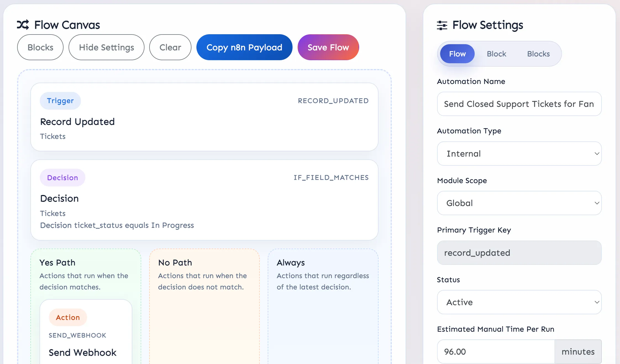620x364 pixels.
Task: Click the No Path drop zone
Action: (204, 306)
